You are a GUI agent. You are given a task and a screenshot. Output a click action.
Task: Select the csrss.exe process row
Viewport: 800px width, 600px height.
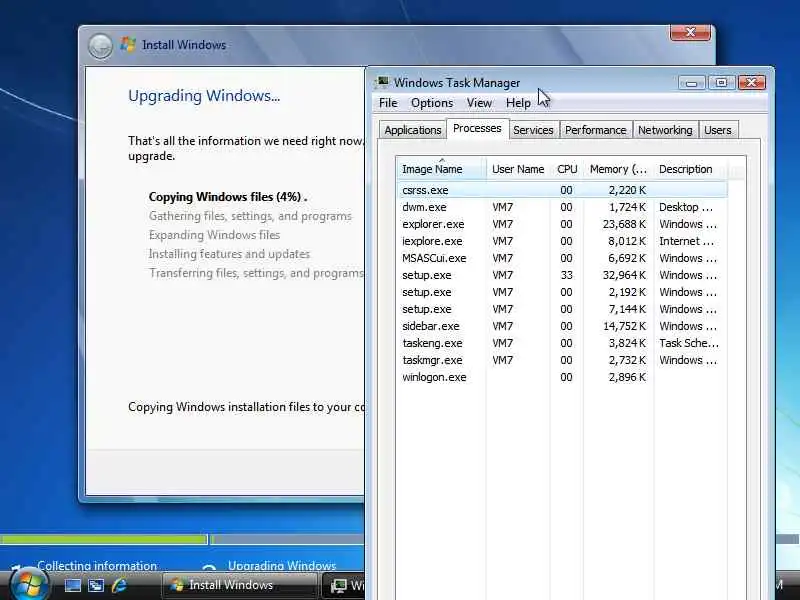pos(562,190)
